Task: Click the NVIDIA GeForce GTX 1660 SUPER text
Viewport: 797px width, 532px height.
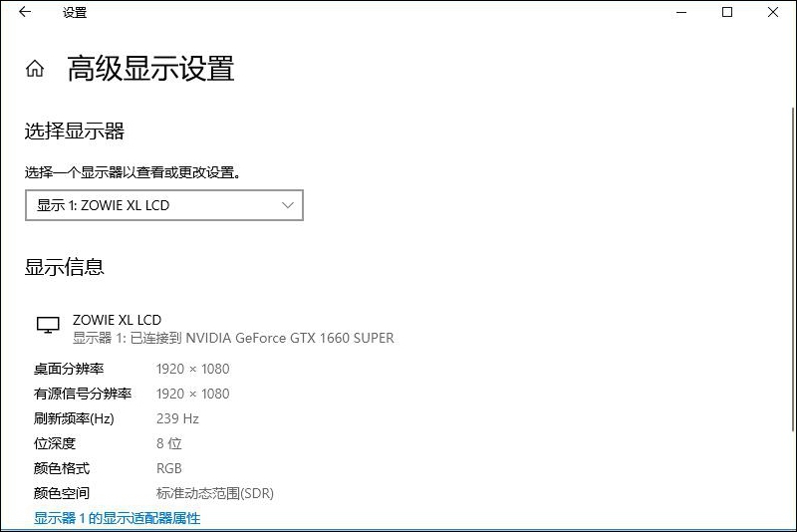Action: click(290, 338)
